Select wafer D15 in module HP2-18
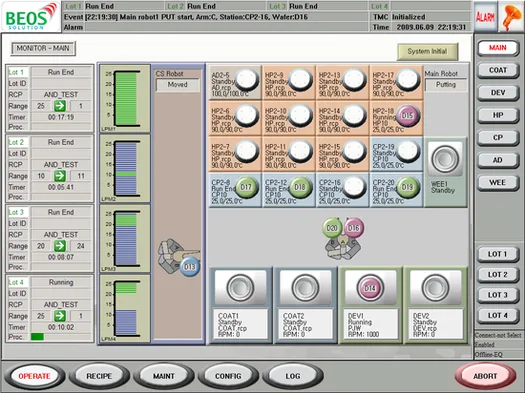Image resolution: width=525 pixels, height=393 pixels. [x=407, y=115]
